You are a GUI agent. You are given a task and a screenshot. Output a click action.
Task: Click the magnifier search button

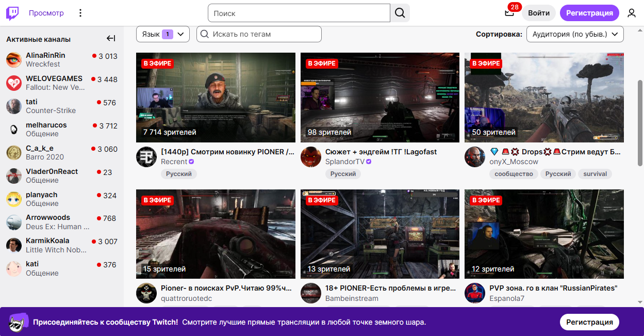pyautogui.click(x=400, y=13)
